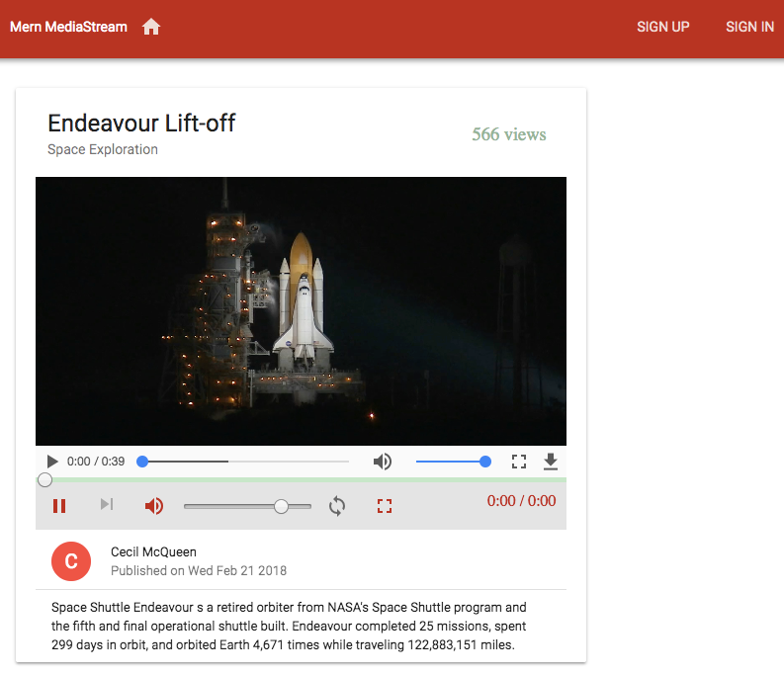Download the video using download icon
Screen dimensions: 784x676
tap(551, 462)
